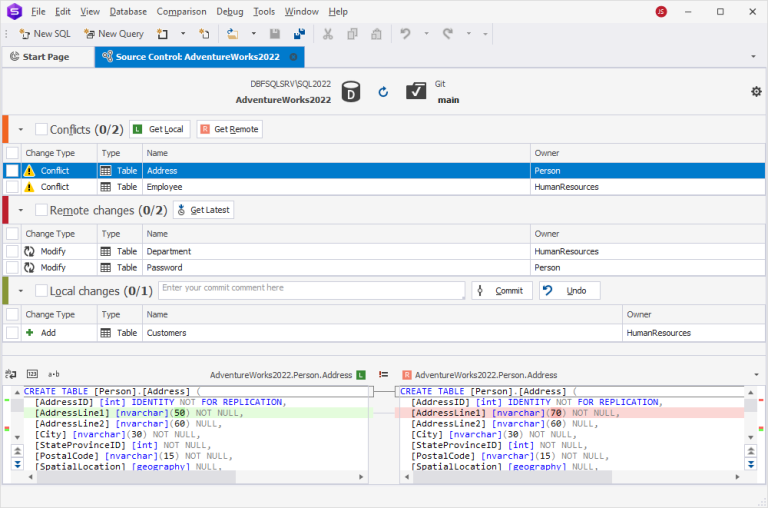Collapse the Local changes section
This screenshot has height=508, width=768.
[x=21, y=291]
